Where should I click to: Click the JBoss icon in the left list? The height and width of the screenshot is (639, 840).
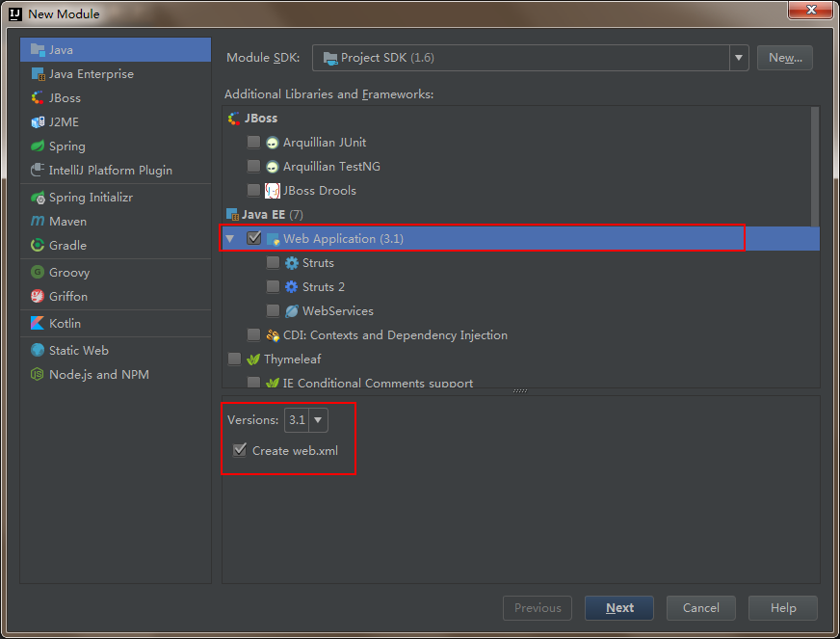tap(38, 98)
